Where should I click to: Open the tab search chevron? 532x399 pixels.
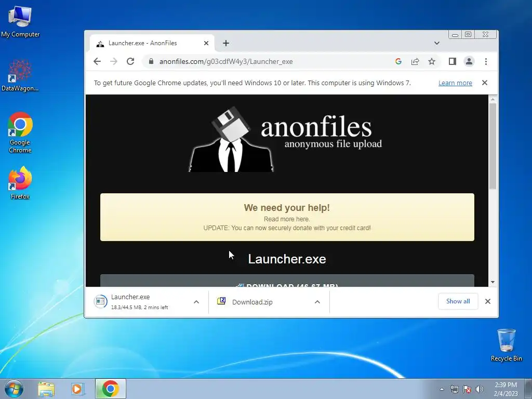(x=436, y=43)
